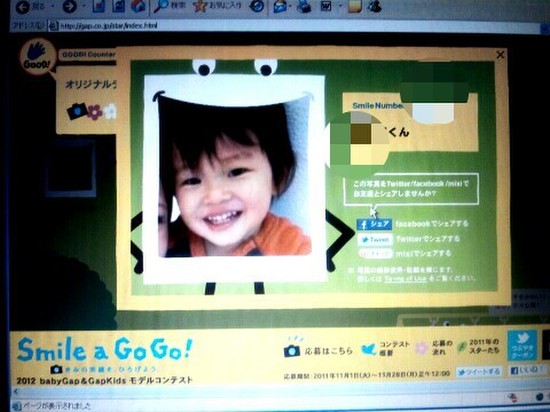The width and height of the screenshot is (550, 412).
Task: Share photo with the facebook シェア button
Action: (374, 224)
